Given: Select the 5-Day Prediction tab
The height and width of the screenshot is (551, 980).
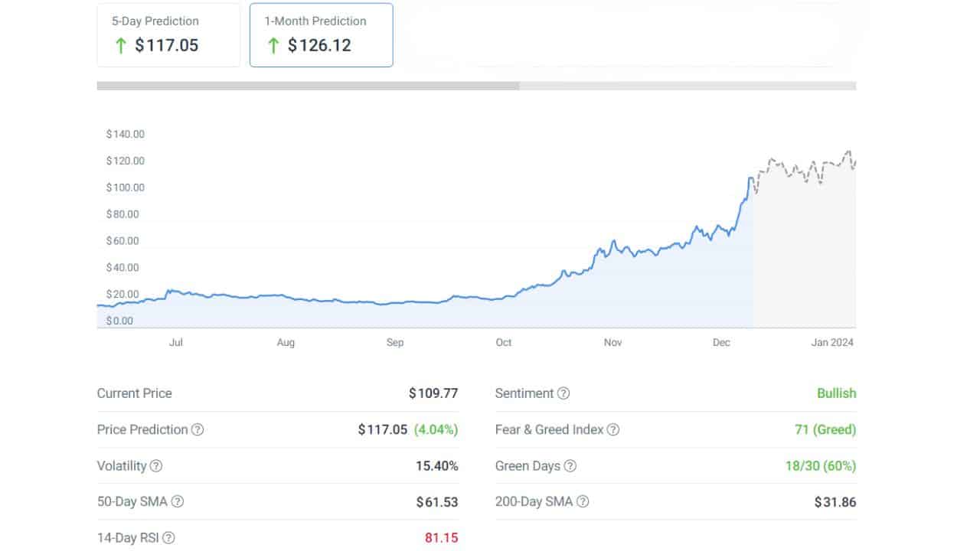Looking at the screenshot, I should [168, 35].
